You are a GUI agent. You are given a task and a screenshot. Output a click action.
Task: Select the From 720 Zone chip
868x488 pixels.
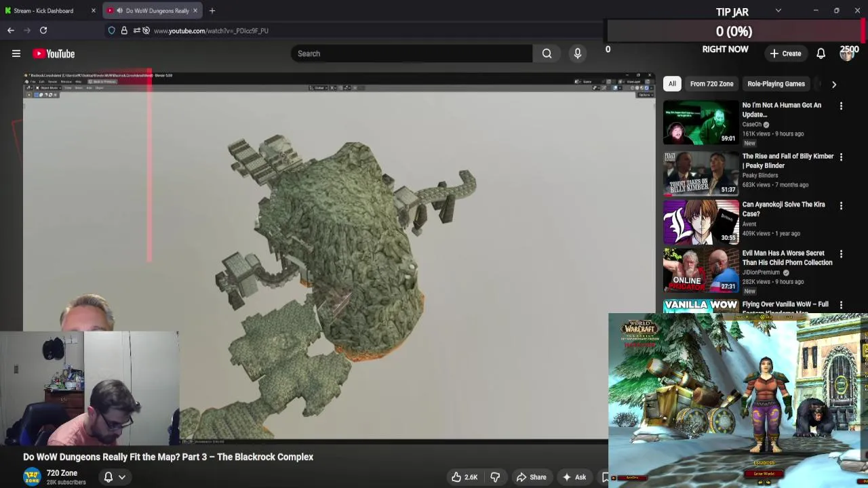711,84
